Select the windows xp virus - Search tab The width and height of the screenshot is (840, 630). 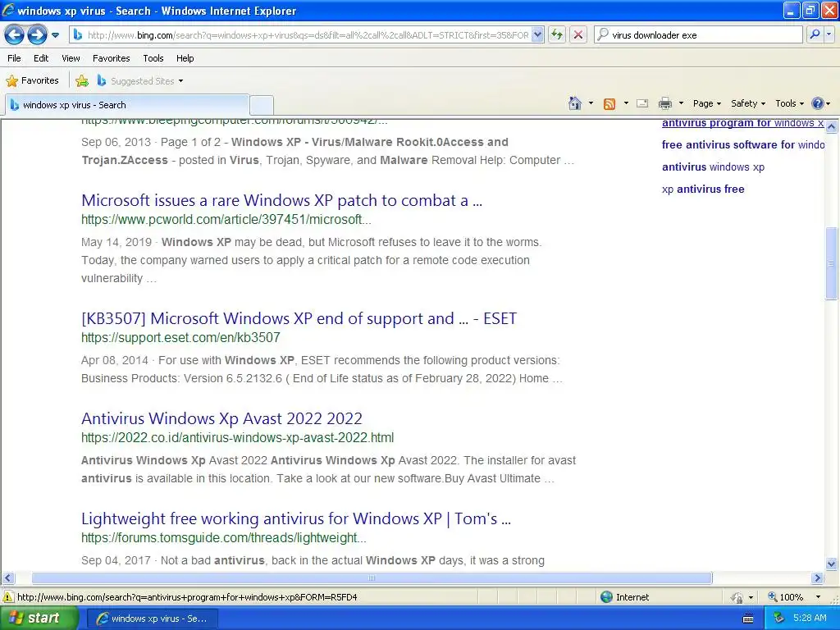(127, 105)
